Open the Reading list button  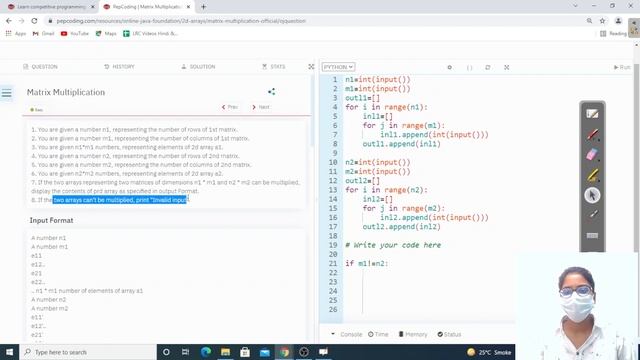click(613, 33)
